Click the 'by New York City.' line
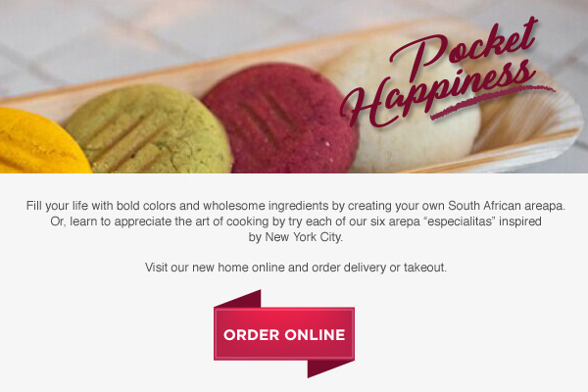This screenshot has width=588, height=392. 296,237
